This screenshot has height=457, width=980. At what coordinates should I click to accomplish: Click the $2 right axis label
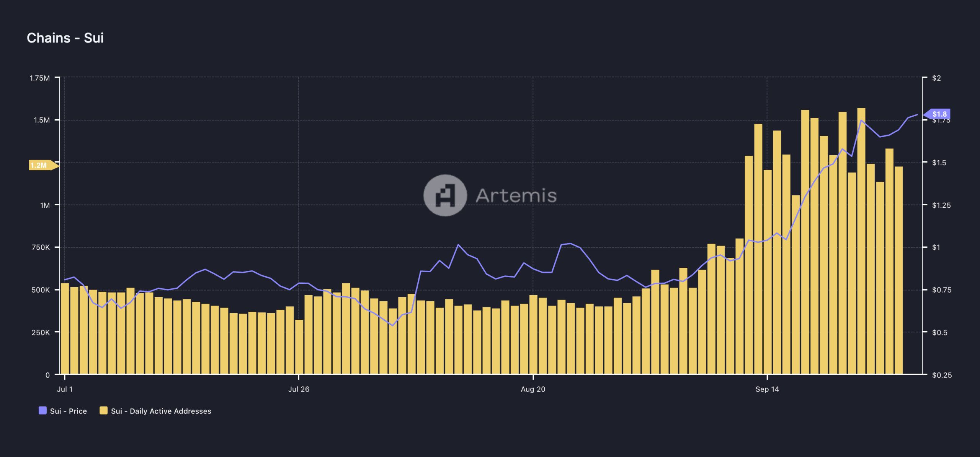coord(936,78)
